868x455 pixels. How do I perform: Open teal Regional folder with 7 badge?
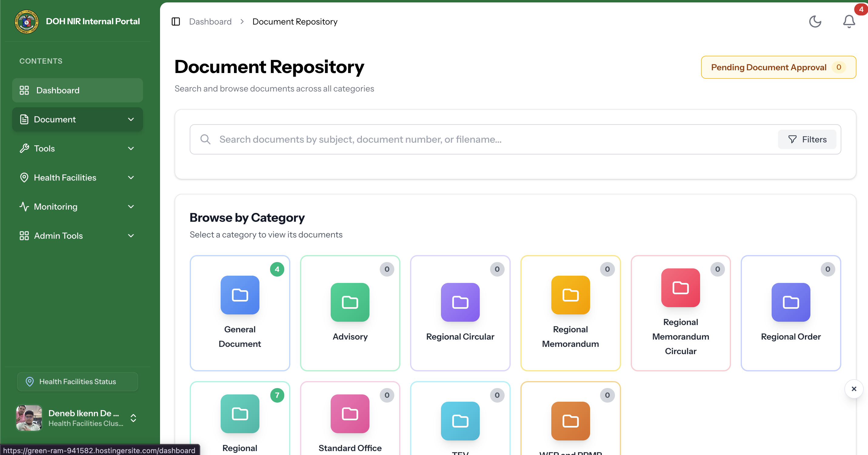tap(240, 413)
